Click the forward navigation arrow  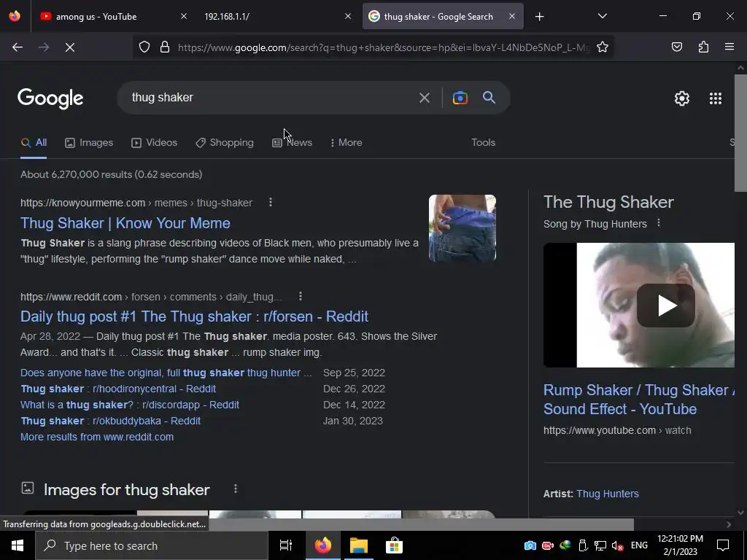pyautogui.click(x=44, y=47)
